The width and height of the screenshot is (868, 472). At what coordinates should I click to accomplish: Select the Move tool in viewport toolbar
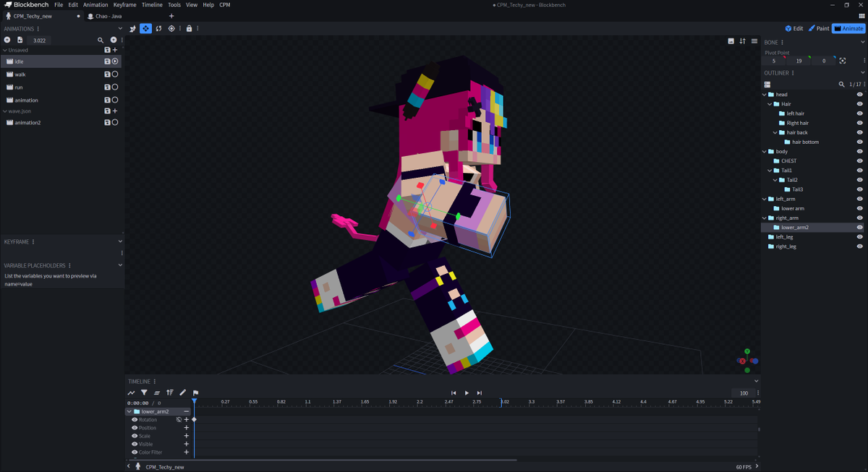[145, 28]
